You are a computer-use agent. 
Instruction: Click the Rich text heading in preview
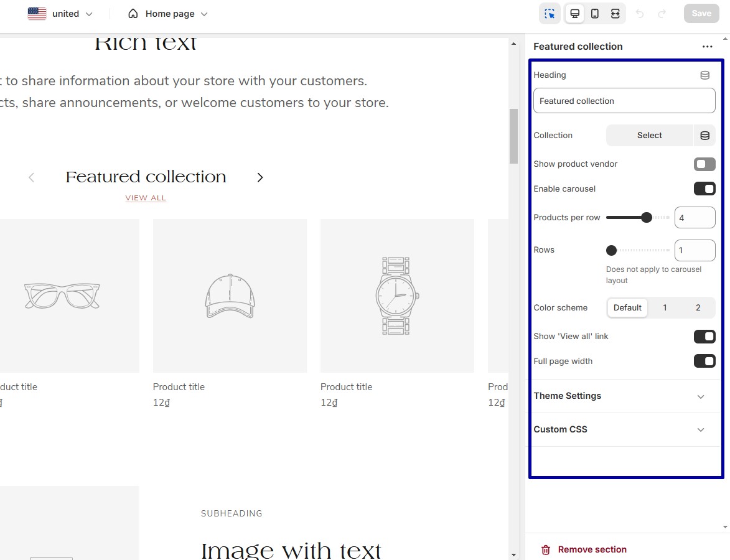click(x=146, y=43)
